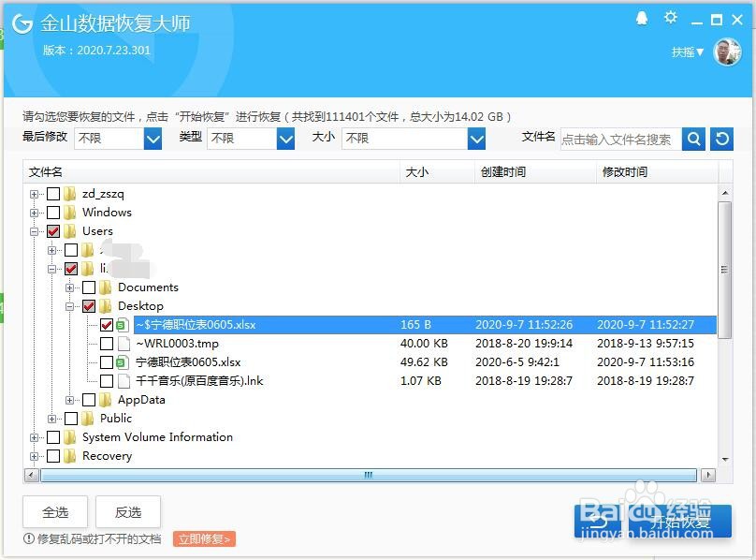Open the settings gear icon

(671, 19)
